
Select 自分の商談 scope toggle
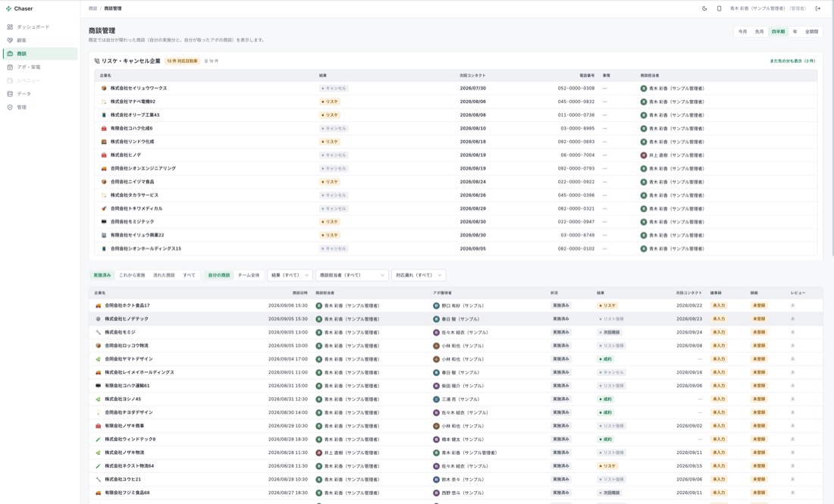pyautogui.click(x=218, y=275)
